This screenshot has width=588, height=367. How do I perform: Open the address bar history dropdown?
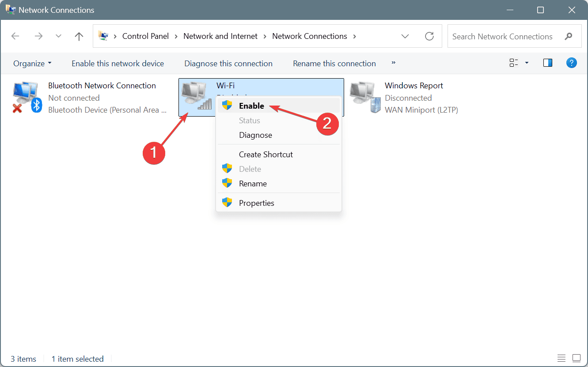405,36
